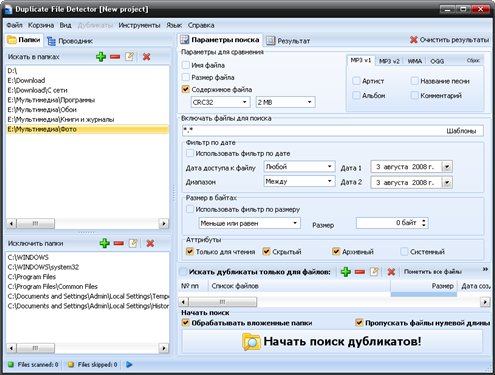Open the 'Инструменты' menu
Image resolution: width=495 pixels, height=375 pixels.
[x=139, y=25]
